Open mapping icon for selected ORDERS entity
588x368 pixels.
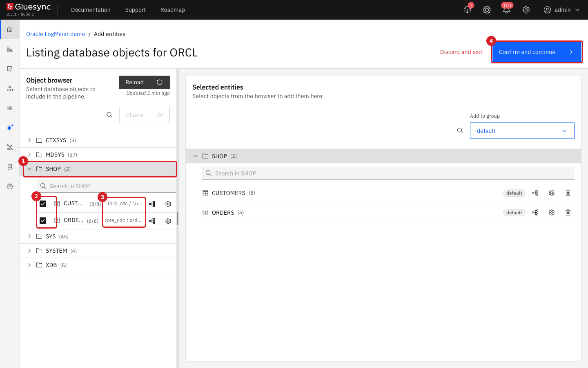pos(535,213)
